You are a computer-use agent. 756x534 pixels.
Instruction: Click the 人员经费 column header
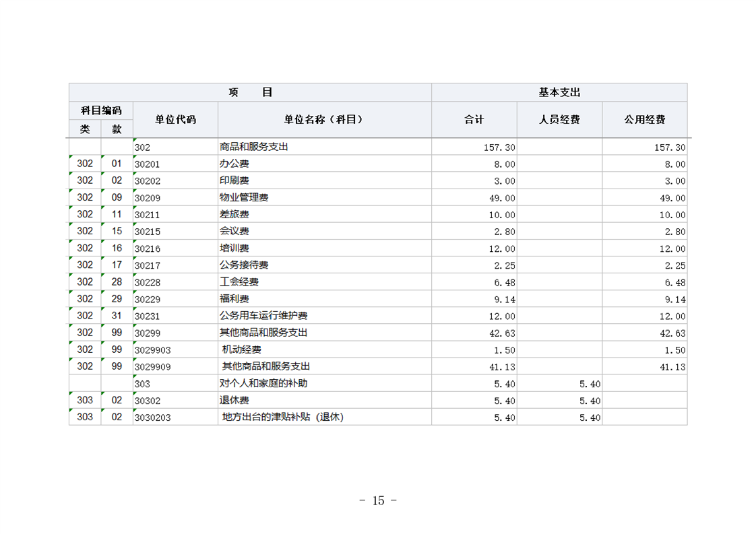(559, 119)
